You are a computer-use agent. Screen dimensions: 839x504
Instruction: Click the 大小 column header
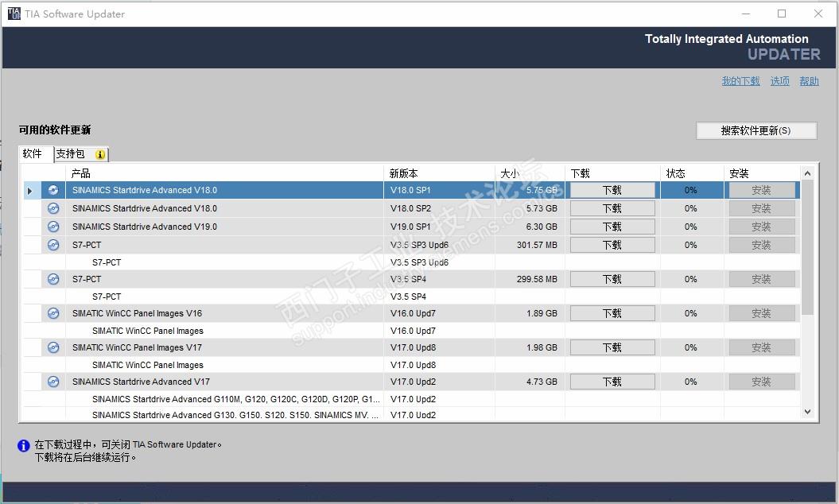(530, 173)
